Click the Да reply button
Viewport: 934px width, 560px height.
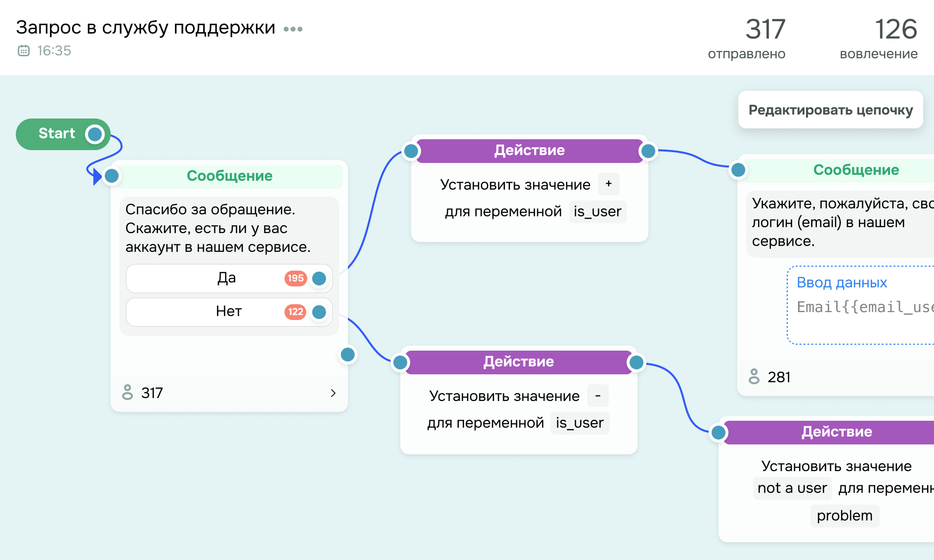click(x=229, y=279)
